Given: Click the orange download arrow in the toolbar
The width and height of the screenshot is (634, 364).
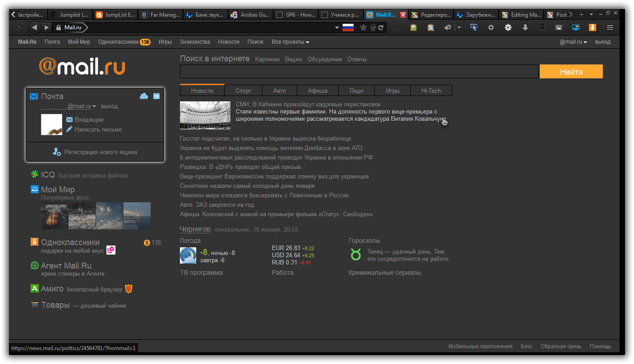Looking at the screenshot, I should tap(592, 27).
